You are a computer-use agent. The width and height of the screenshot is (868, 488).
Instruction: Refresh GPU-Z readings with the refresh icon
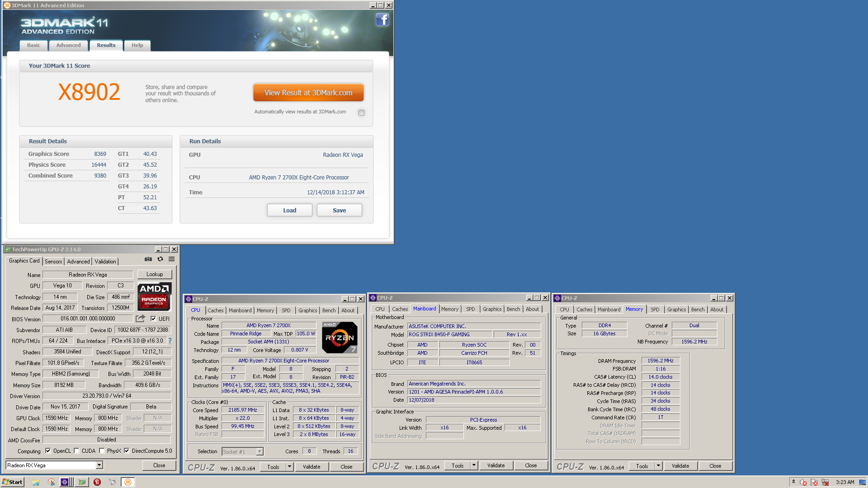tap(160, 259)
